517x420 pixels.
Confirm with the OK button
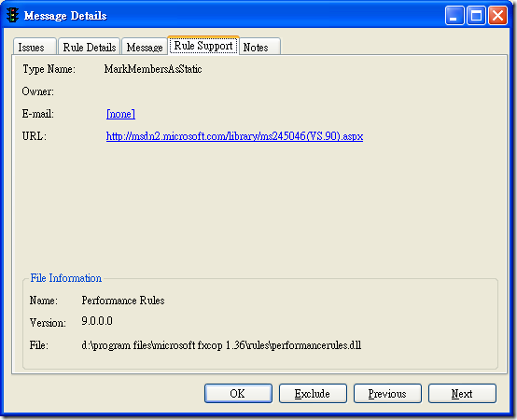pyautogui.click(x=238, y=393)
